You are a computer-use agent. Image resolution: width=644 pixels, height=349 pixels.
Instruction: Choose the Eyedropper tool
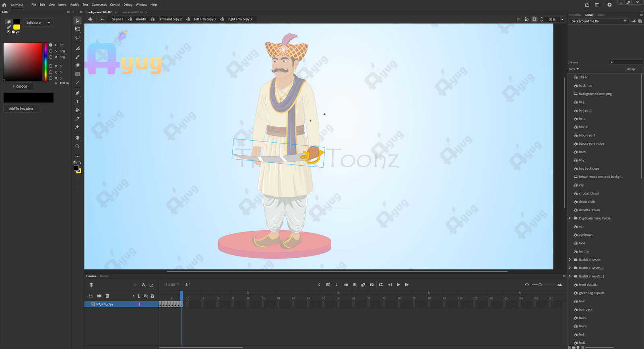click(78, 119)
